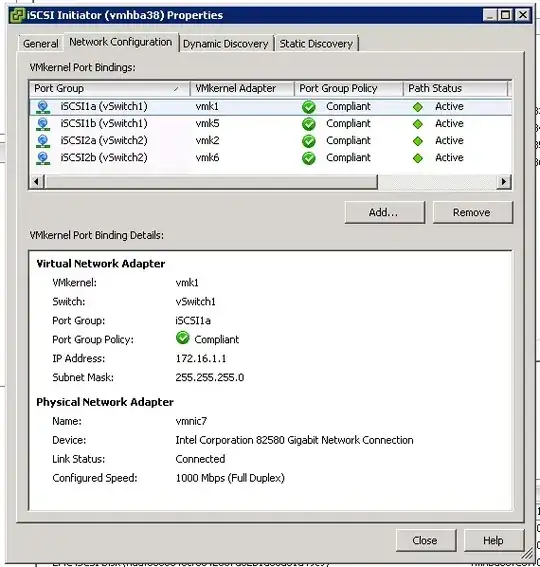Sort by the VMkernel Adapter column header
Screen dimensions: 540x567
pyautogui.click(x=242, y=88)
